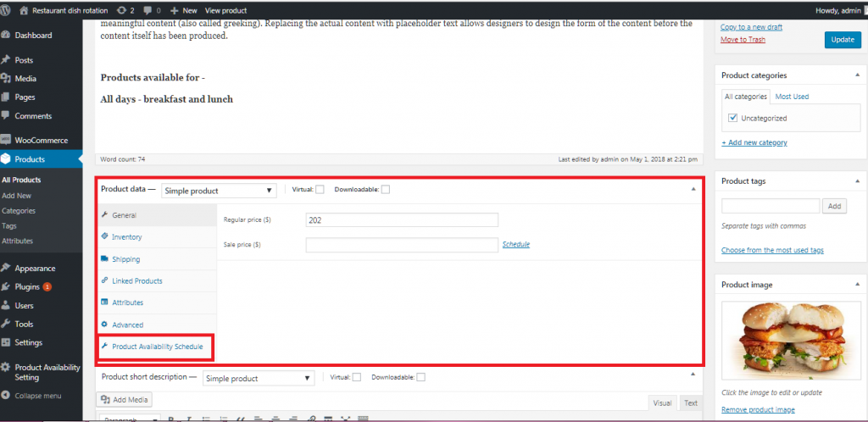Click the product tags input field

[x=771, y=206]
